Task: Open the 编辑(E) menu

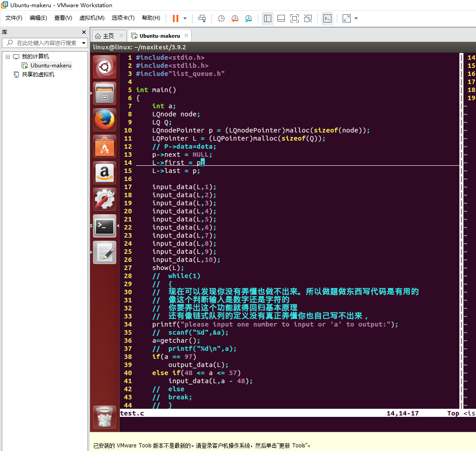Action: [38, 18]
